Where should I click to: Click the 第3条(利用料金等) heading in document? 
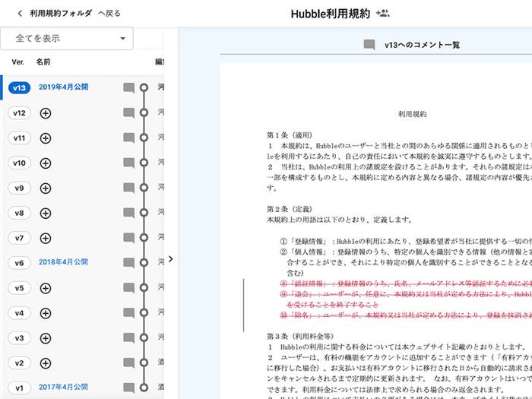point(300,336)
